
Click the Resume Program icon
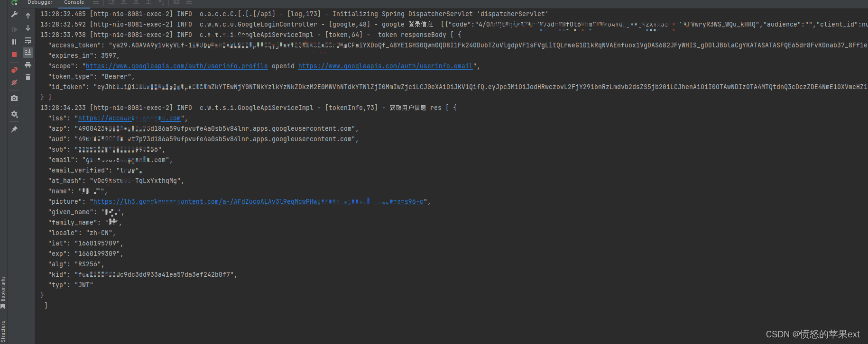click(14, 29)
